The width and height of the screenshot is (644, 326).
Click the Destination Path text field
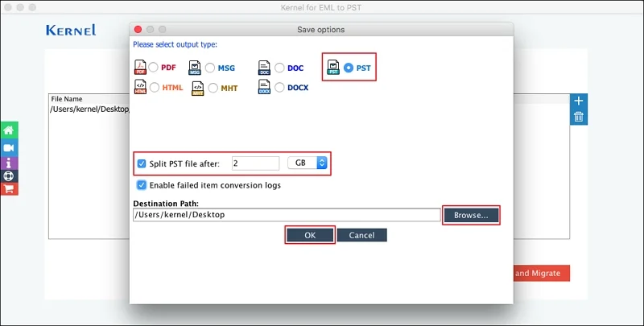click(287, 215)
